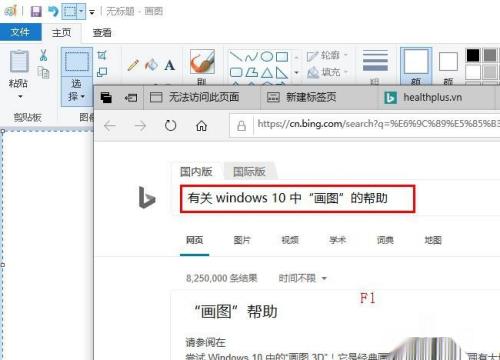Click the Copy icon below scissors

pyautogui.click(x=44, y=72)
